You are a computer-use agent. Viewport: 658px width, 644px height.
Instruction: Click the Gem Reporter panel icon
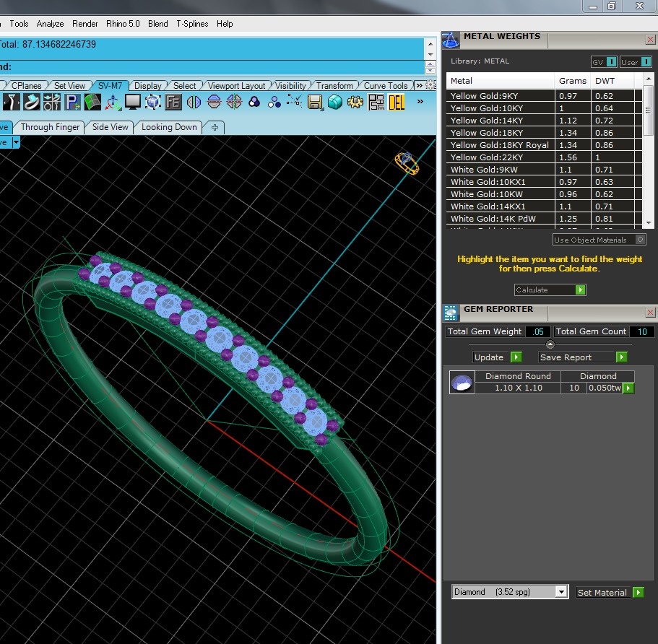451,313
